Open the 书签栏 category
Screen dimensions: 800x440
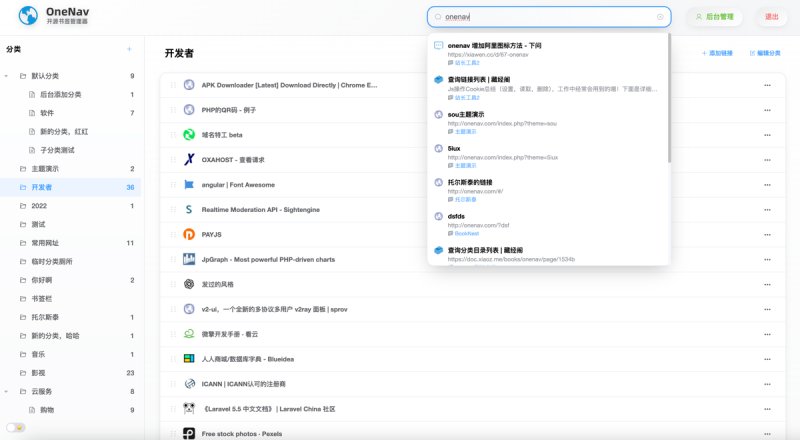pos(42,299)
